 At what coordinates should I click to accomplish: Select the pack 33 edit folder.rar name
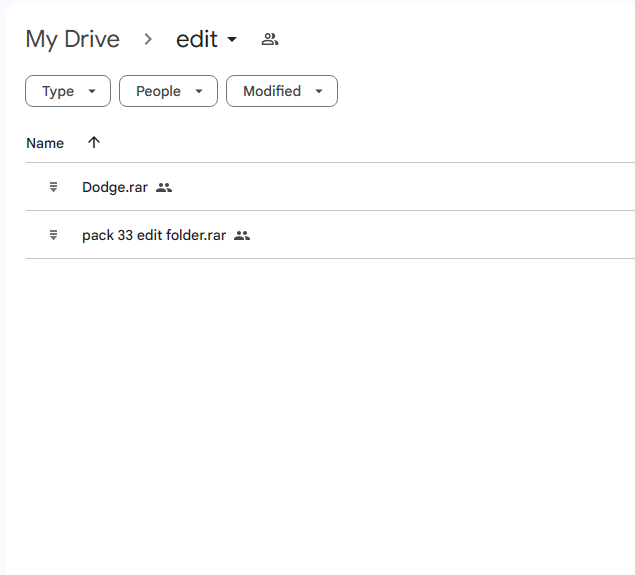pyautogui.click(x=154, y=235)
